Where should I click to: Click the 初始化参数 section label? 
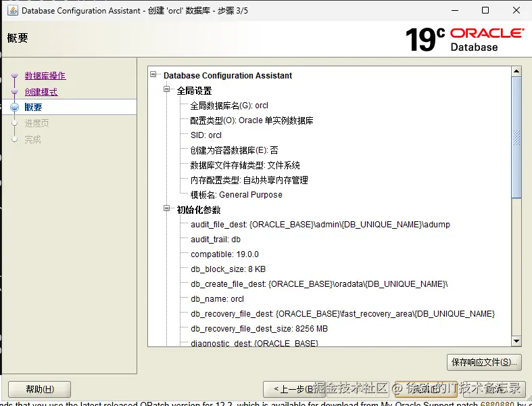pyautogui.click(x=199, y=210)
